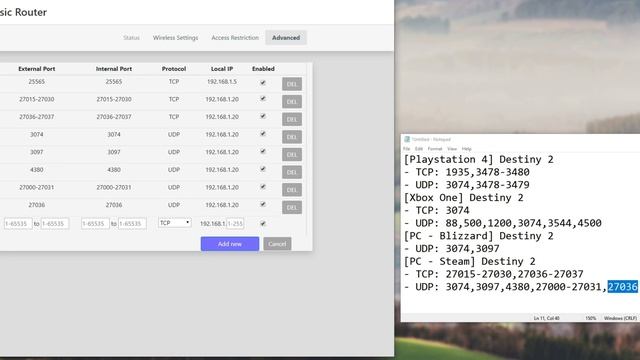Open Notepad File menu
This screenshot has height=360, width=640.
coord(407,149)
